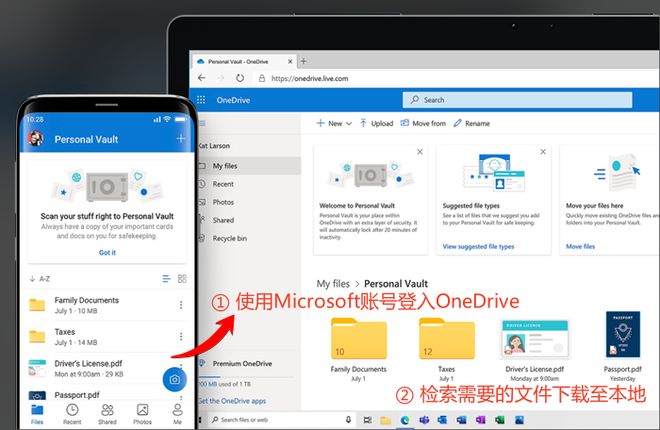
Task: Open Word from the taskbar
Action: coord(461,420)
